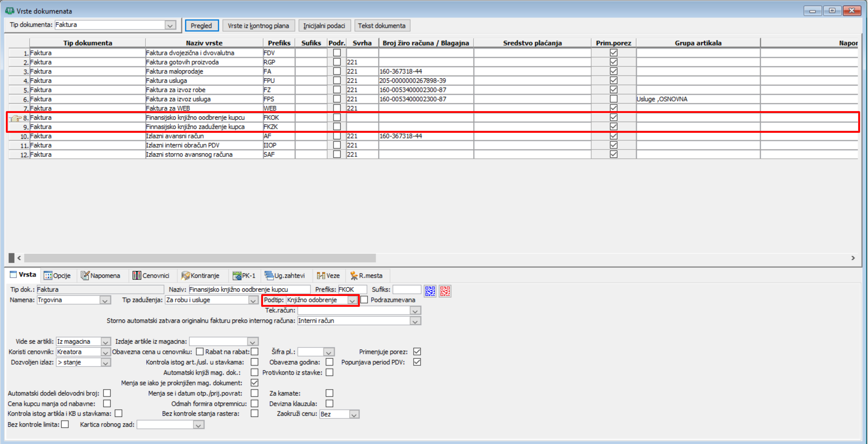Open the Kontiranje tab icon

click(x=186, y=276)
